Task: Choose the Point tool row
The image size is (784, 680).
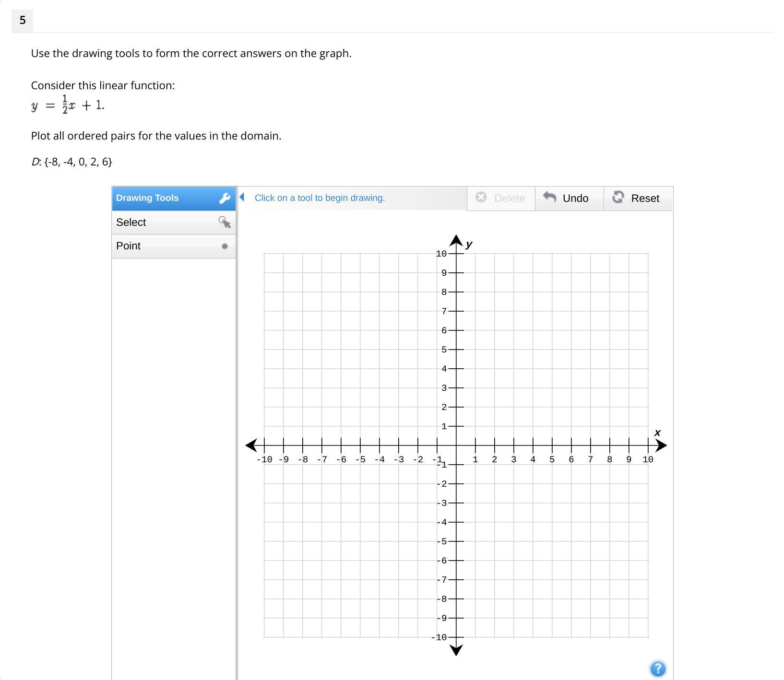Action: click(x=174, y=246)
